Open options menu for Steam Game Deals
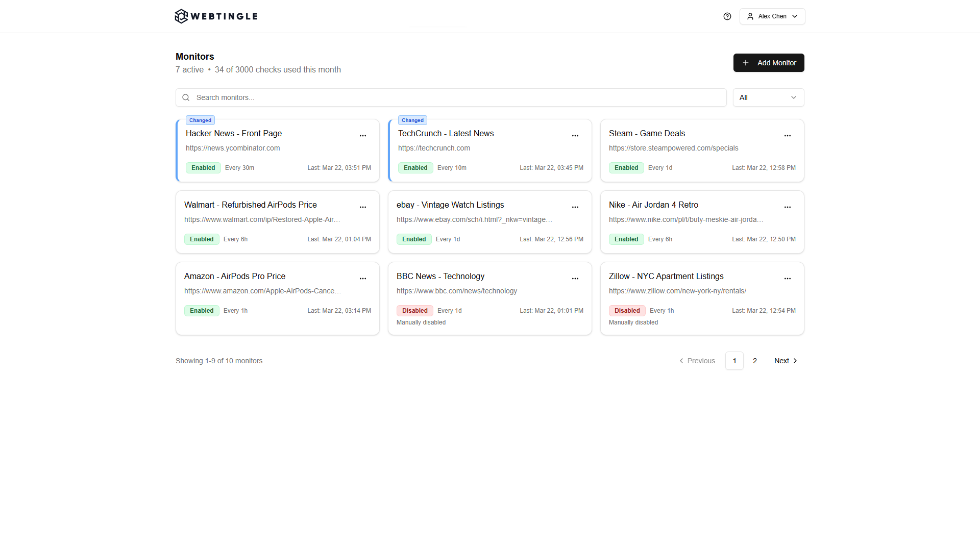 788,136
